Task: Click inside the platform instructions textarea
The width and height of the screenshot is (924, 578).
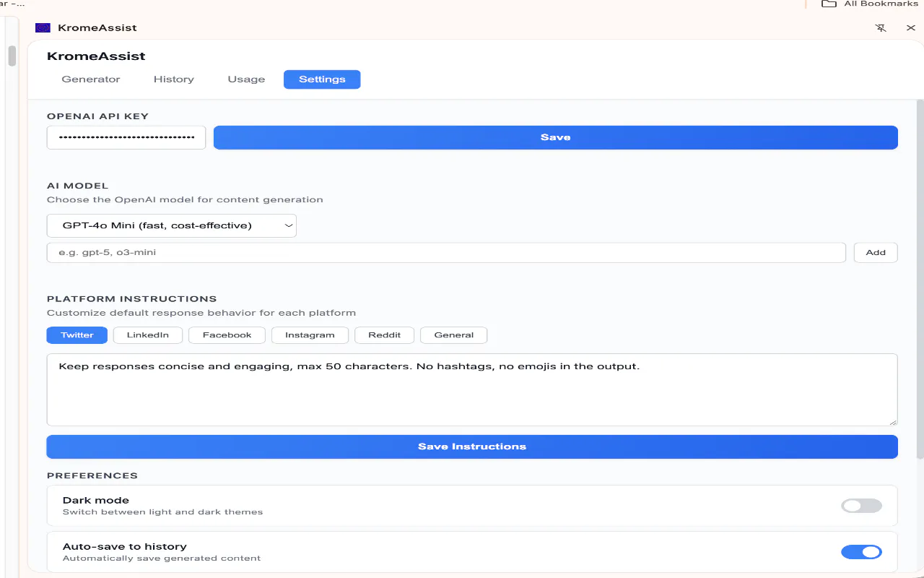Action: (472, 389)
